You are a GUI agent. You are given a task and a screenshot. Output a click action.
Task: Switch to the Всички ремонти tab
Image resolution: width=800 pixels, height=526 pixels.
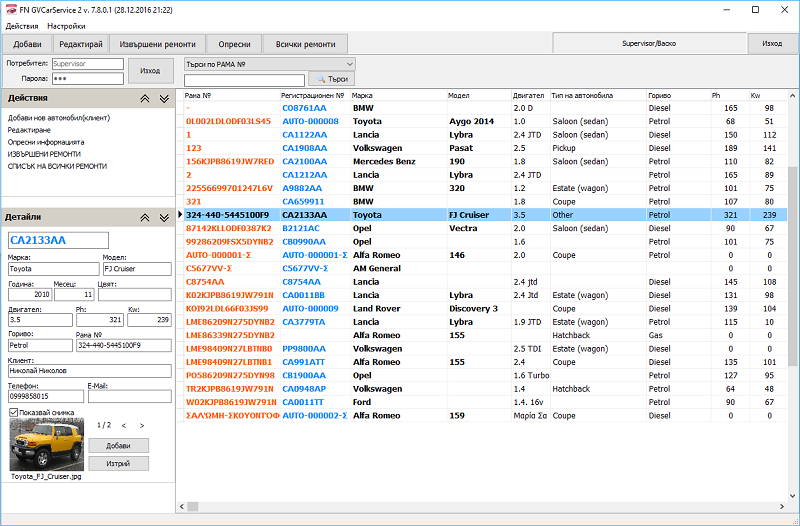[x=305, y=44]
